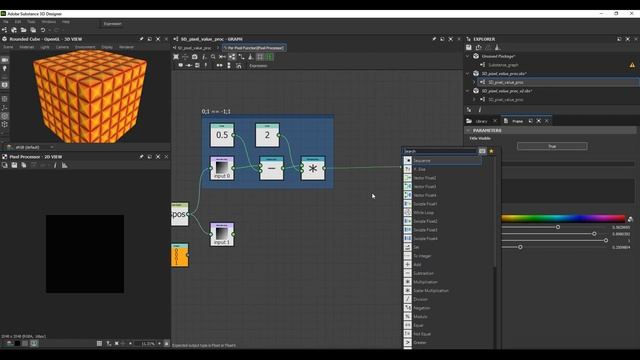Open the Help menu
640x360 pixels.
[66, 22]
